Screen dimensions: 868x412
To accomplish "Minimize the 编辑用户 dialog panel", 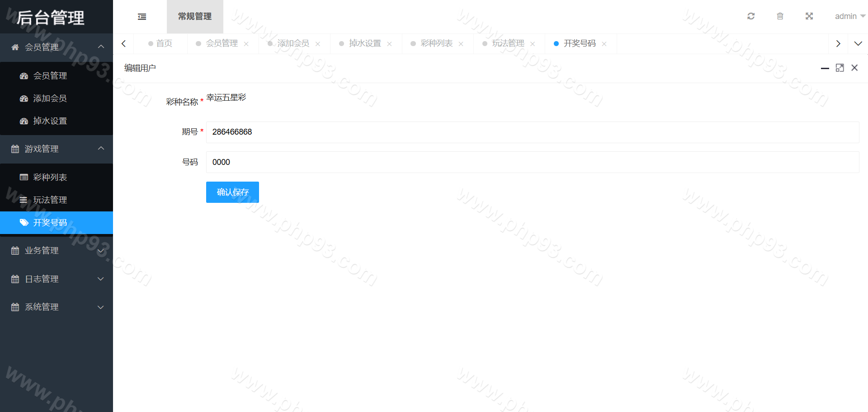I will click(x=825, y=68).
